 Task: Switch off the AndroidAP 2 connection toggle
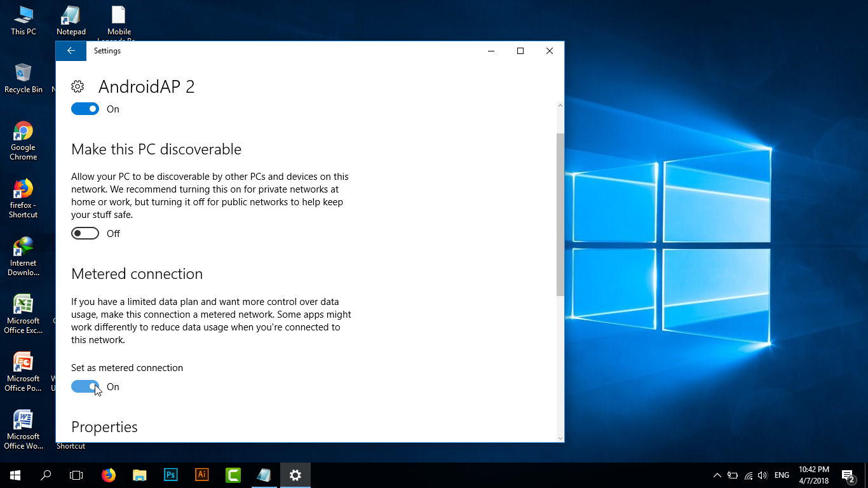(x=85, y=109)
